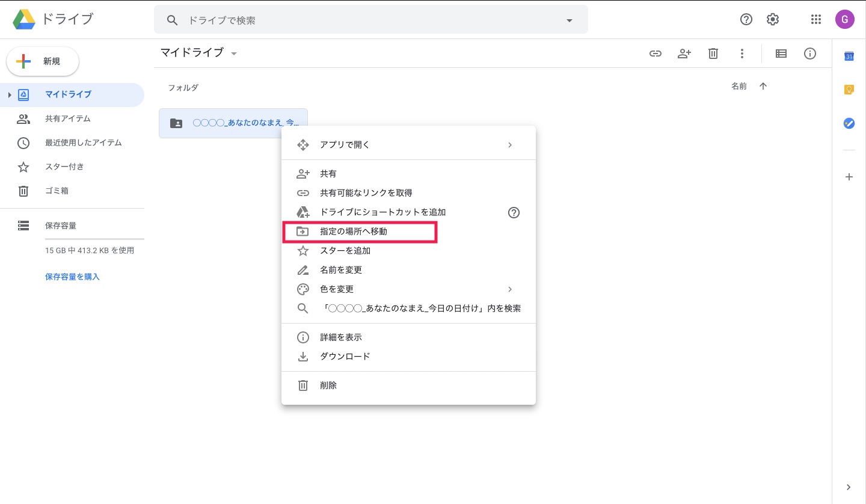Open the Google apps grid
Image resolution: width=866 pixels, height=504 pixels.
tap(816, 20)
